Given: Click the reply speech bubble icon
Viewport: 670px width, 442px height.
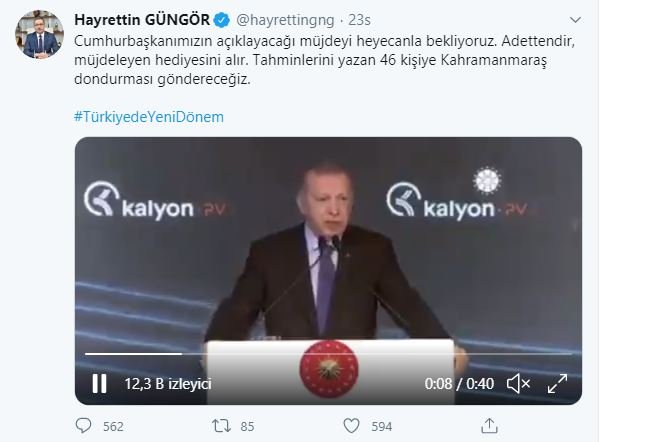Looking at the screenshot, I should 83,426.
